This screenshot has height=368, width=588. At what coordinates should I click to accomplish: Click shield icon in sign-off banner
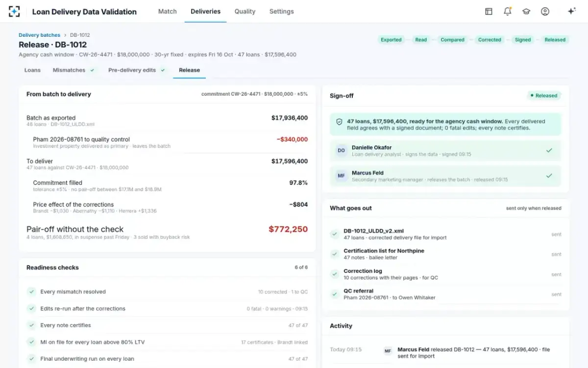pos(339,122)
